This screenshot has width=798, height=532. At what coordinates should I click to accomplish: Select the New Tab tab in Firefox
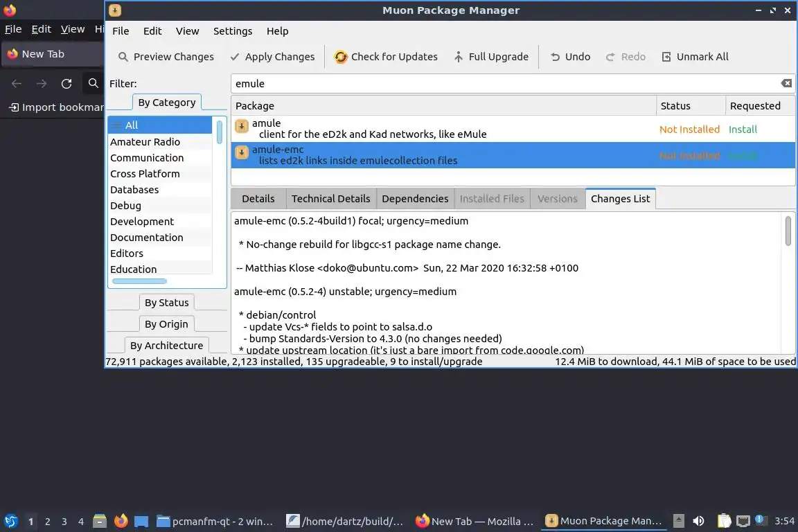pyautogui.click(x=53, y=54)
